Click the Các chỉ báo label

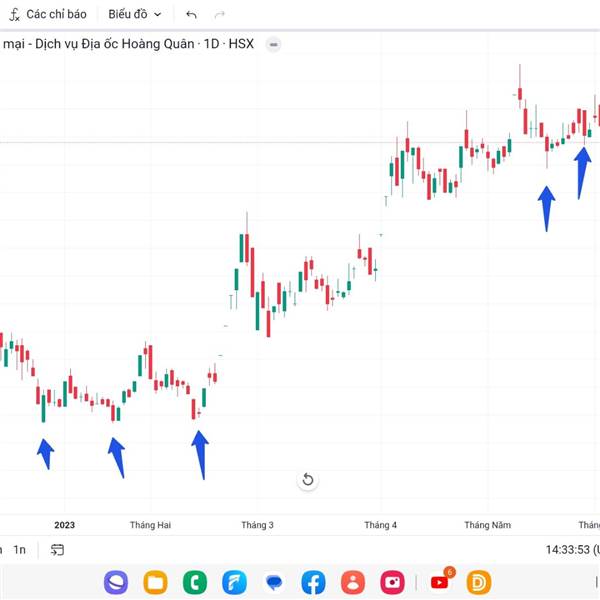56,15
